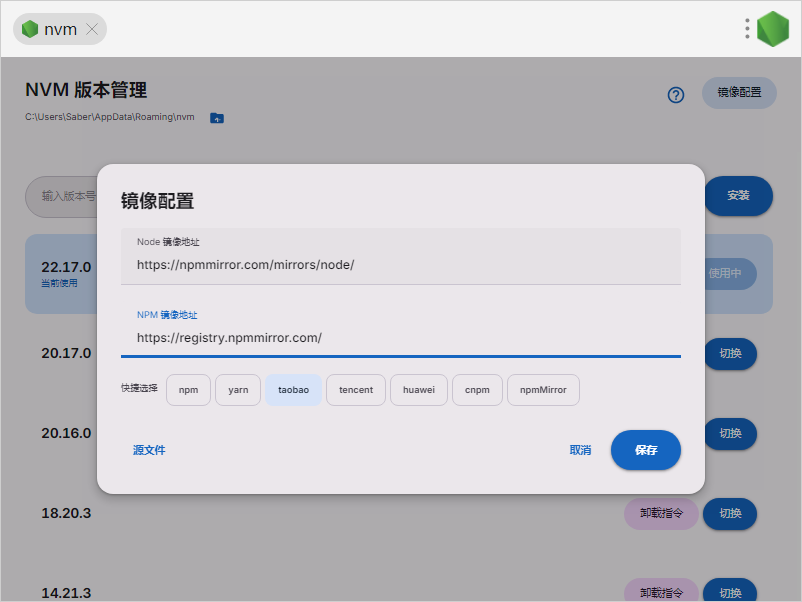This screenshot has width=802, height=602.
Task: Click the 镜像配置 dialog title
Action: (158, 201)
